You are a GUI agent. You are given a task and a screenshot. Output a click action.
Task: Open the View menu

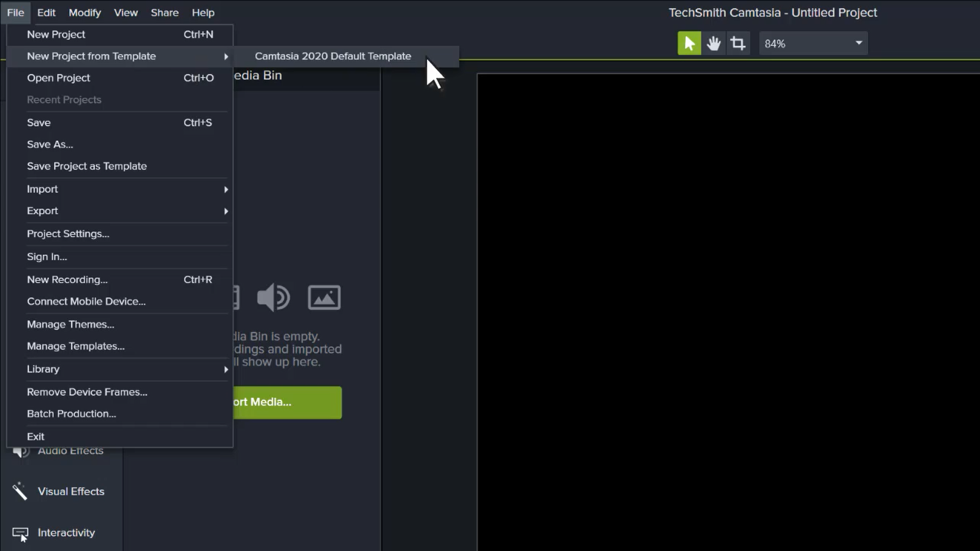[x=126, y=12]
